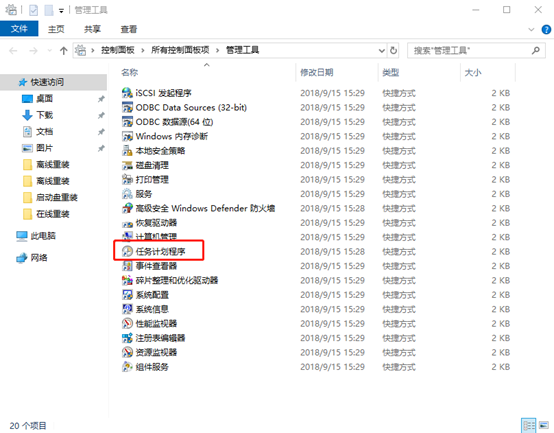Viewport: 554px width, 433px height.
Task: Open the address bar history dropdown
Action: (382, 51)
